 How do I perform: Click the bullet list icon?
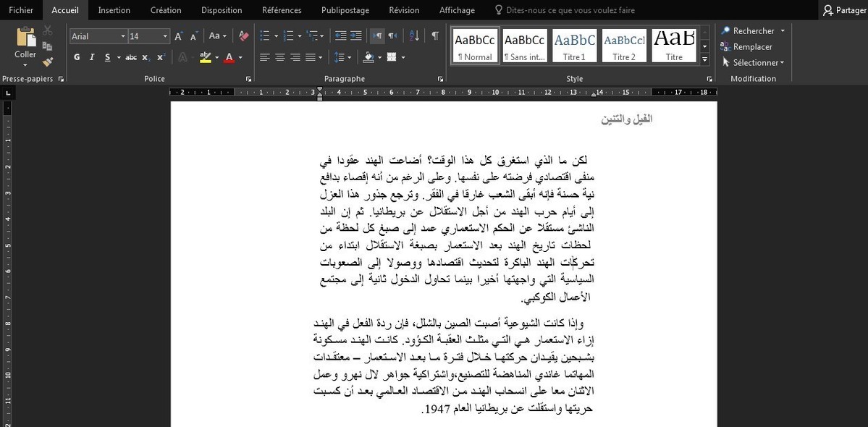[265, 36]
